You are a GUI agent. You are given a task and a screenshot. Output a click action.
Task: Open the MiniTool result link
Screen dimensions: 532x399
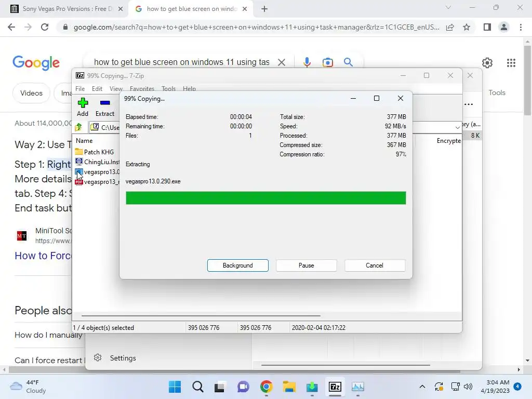(43, 256)
